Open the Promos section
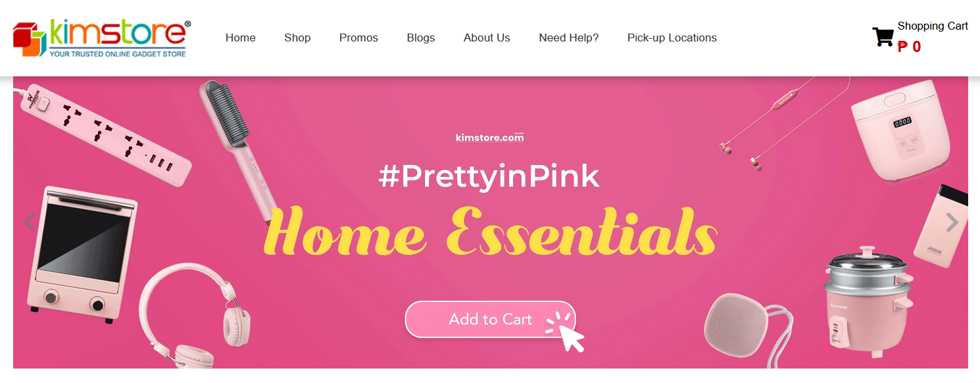This screenshot has width=980, height=383. tap(358, 38)
